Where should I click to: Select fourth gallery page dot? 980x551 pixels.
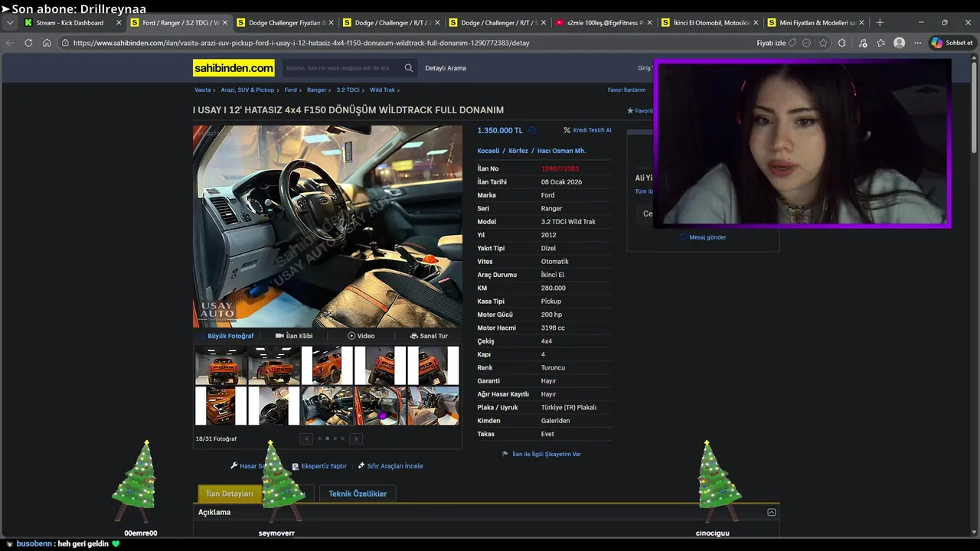coord(342,439)
